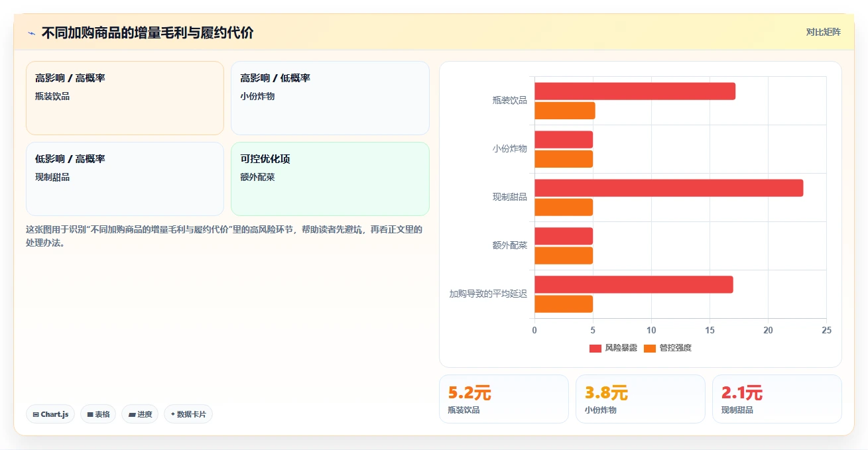868x450 pixels.
Task: Click the x-axis tick value 15
Action: pyautogui.click(x=710, y=330)
